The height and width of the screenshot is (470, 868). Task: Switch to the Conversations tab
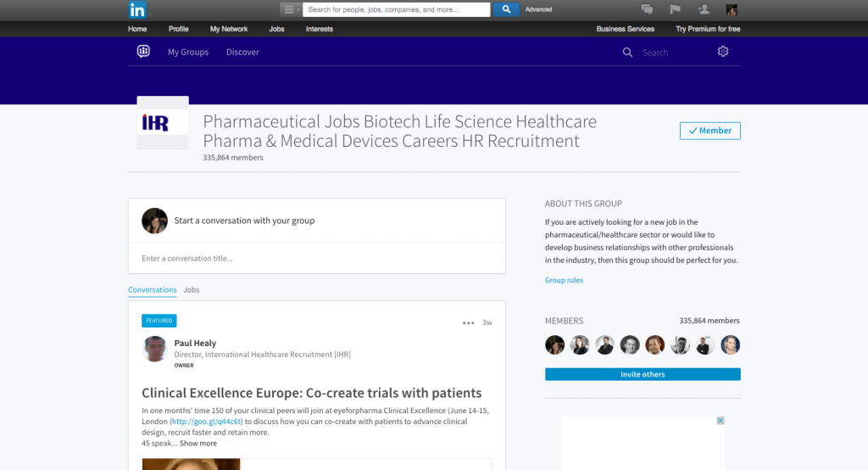coord(153,290)
